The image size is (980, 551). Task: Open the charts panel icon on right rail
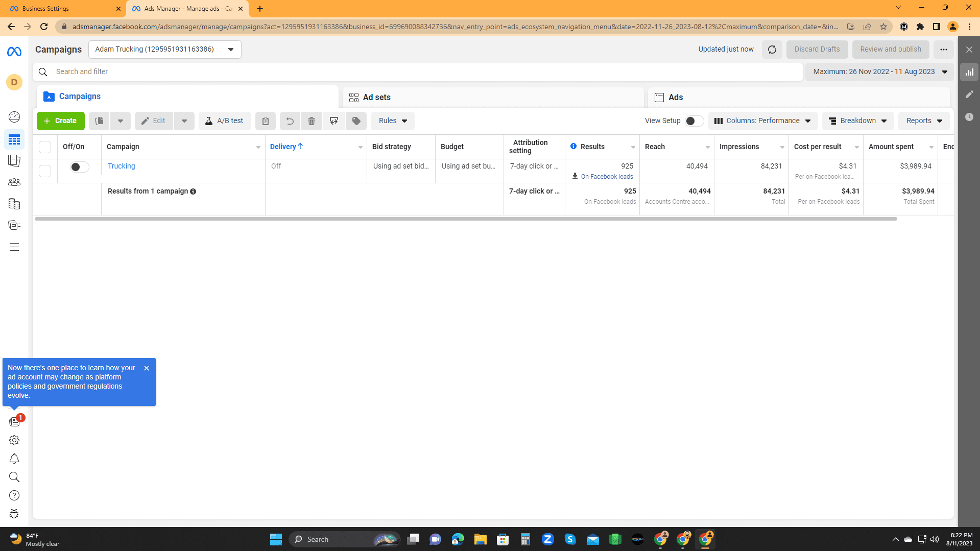point(969,72)
